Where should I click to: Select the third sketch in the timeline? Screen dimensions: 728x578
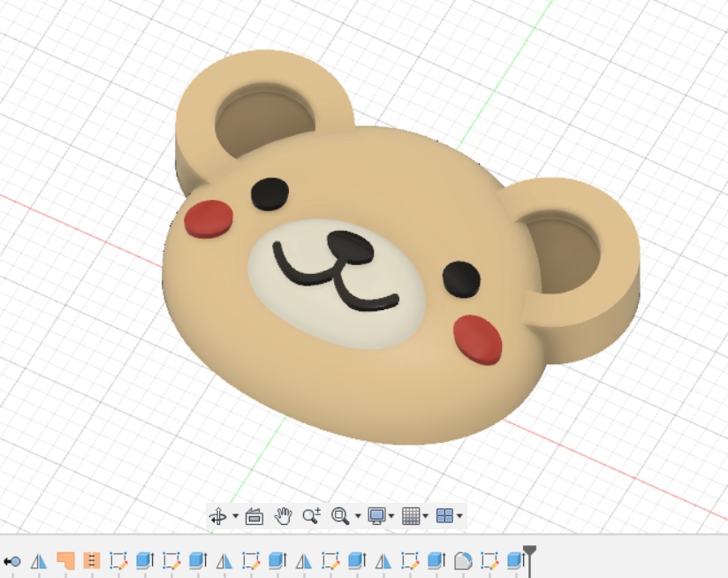point(251,561)
